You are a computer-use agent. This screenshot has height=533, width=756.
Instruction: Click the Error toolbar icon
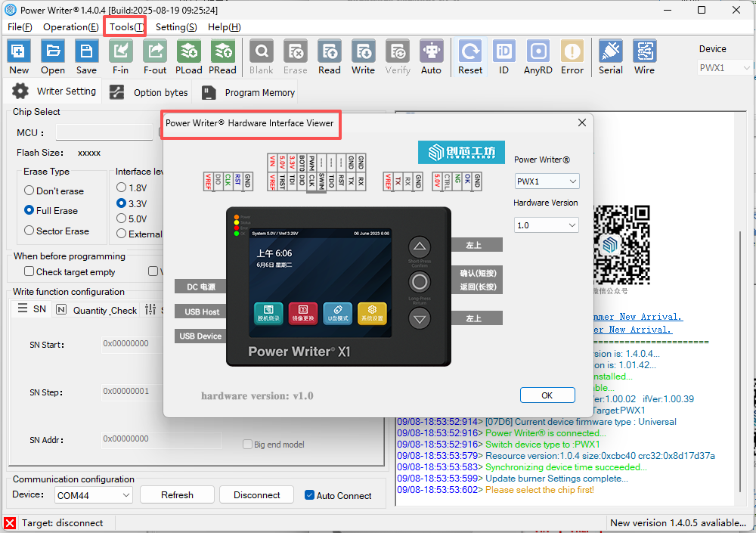pos(572,51)
